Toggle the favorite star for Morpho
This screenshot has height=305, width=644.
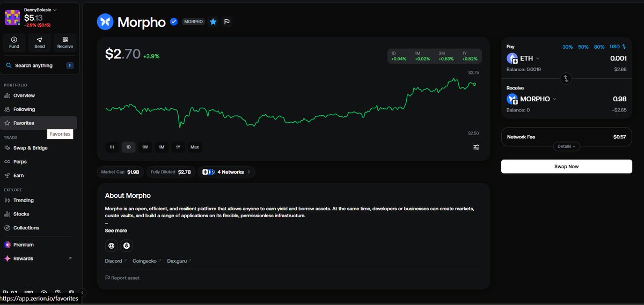tap(213, 22)
